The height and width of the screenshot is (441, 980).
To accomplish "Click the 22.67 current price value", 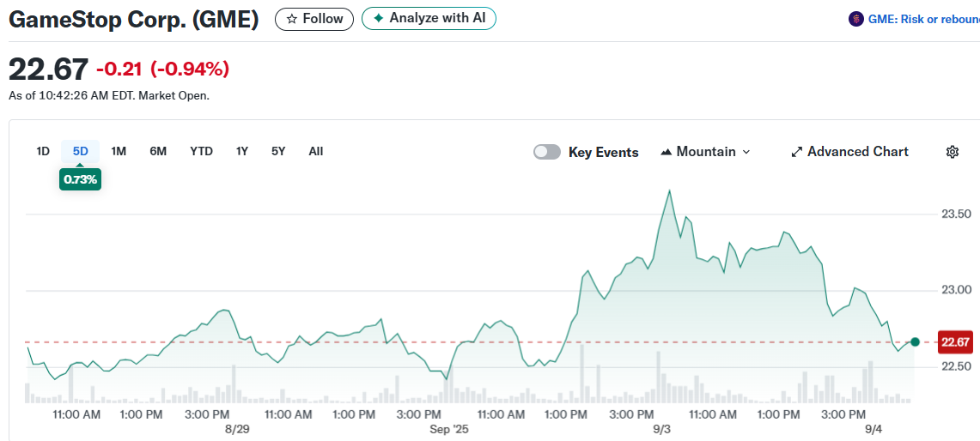I will pyautogui.click(x=49, y=69).
